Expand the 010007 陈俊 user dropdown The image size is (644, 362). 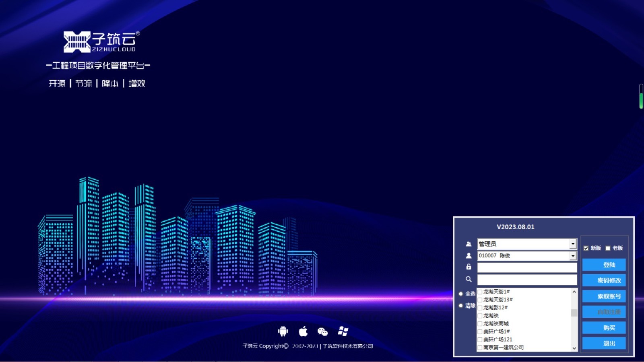tap(573, 256)
